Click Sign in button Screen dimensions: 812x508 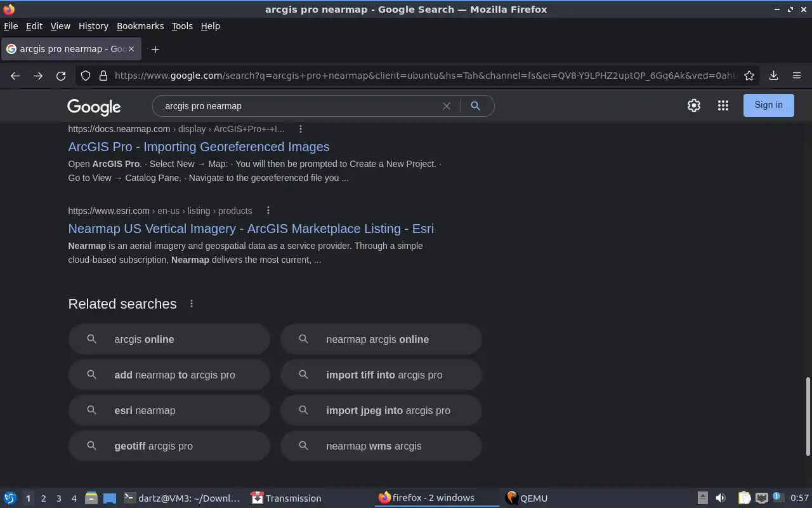pos(768,105)
